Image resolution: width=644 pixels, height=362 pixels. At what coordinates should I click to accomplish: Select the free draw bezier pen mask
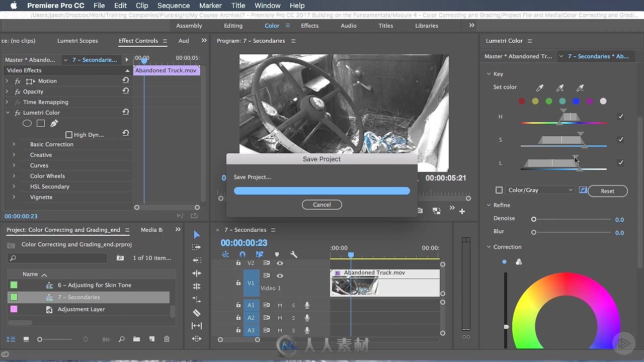pyautogui.click(x=54, y=123)
